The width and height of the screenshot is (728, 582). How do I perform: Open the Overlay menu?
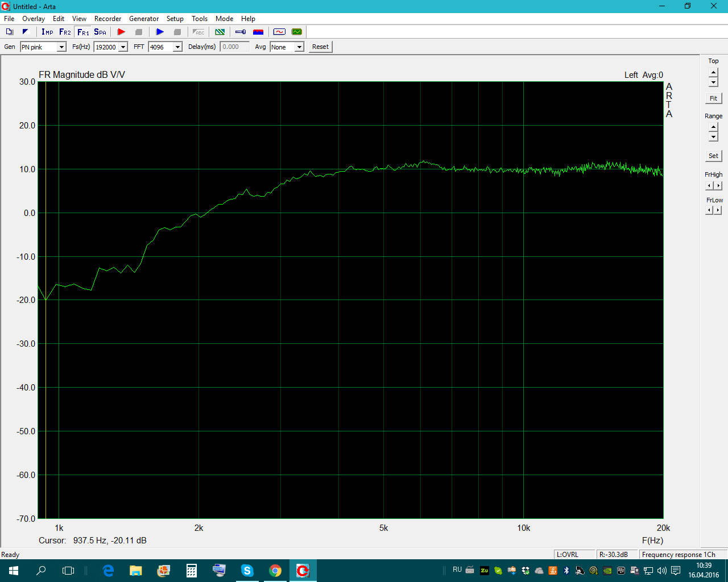pyautogui.click(x=34, y=19)
